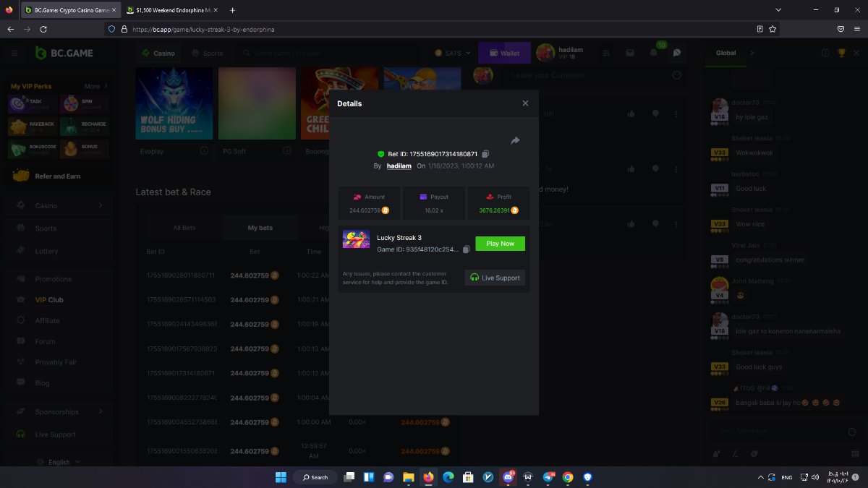The width and height of the screenshot is (868, 488).
Task: Copy the Game ID of Lucky Streak 3
Action: 467,249
